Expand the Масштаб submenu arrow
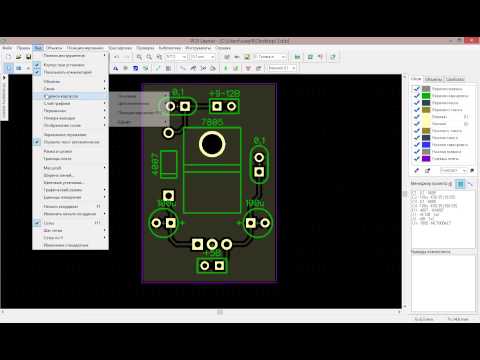This screenshot has width=480, height=360. pyautogui.click(x=105, y=168)
